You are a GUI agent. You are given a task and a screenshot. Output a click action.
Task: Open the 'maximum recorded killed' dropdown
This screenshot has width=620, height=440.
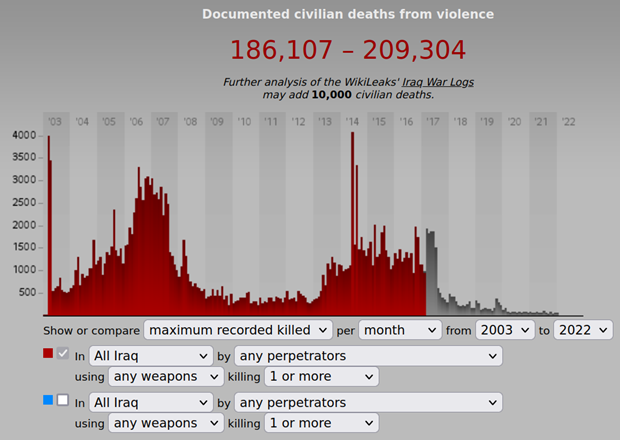(238, 329)
